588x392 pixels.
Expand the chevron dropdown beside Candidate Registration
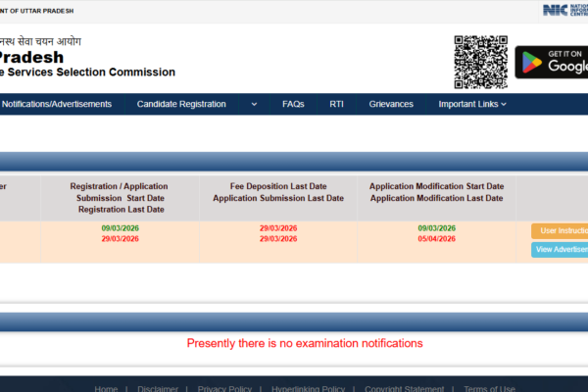point(254,104)
